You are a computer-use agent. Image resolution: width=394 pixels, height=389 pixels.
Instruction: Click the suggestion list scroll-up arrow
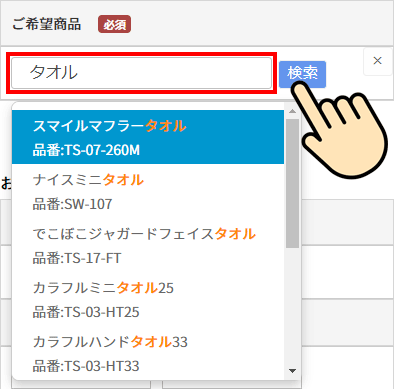pyautogui.click(x=292, y=111)
